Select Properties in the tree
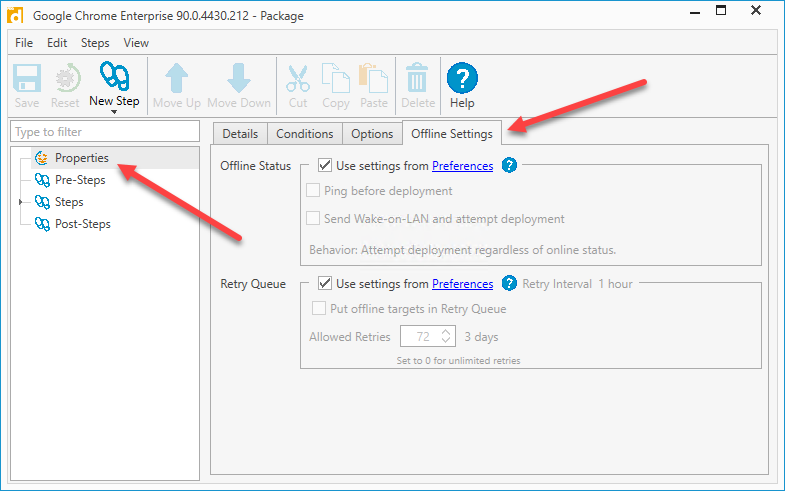The image size is (785, 491). pos(82,158)
